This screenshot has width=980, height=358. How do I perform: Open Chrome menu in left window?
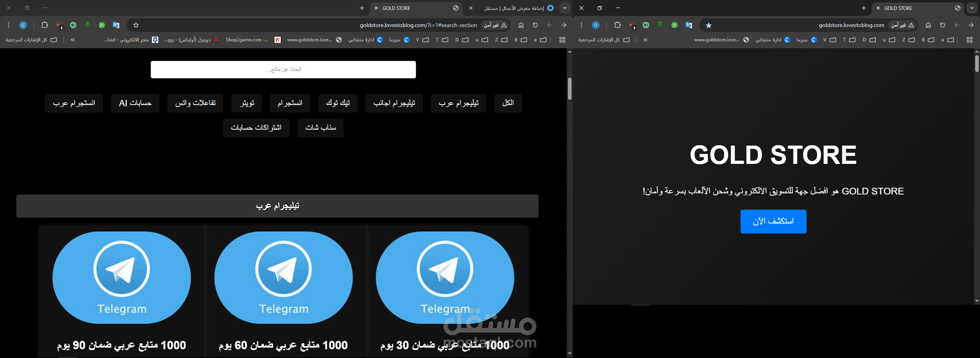(9, 25)
